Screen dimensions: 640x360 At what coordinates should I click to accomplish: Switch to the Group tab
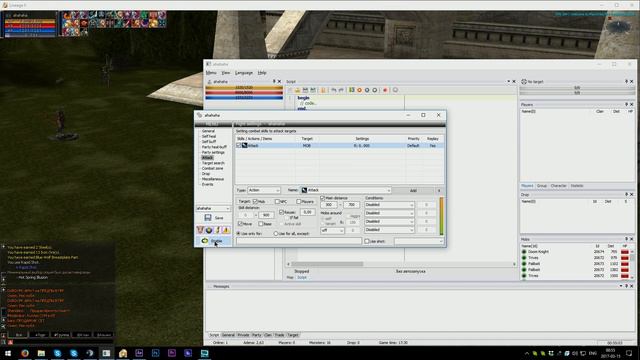coord(542,186)
